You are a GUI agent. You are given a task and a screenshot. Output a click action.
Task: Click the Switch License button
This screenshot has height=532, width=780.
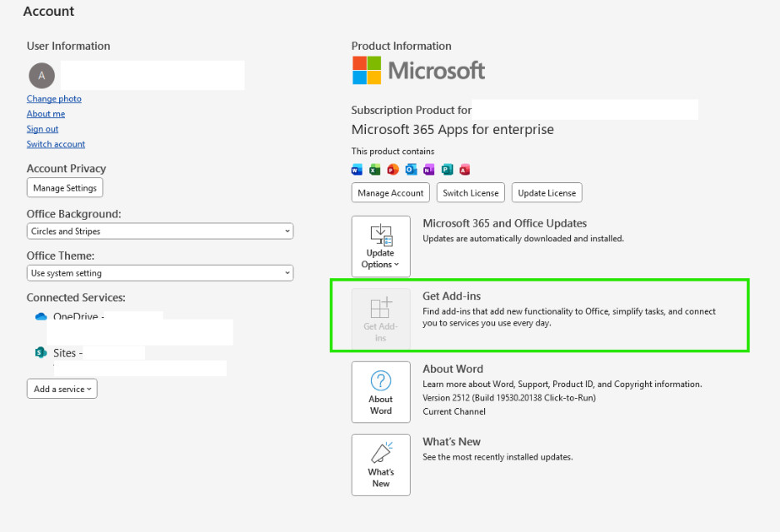pyautogui.click(x=471, y=193)
